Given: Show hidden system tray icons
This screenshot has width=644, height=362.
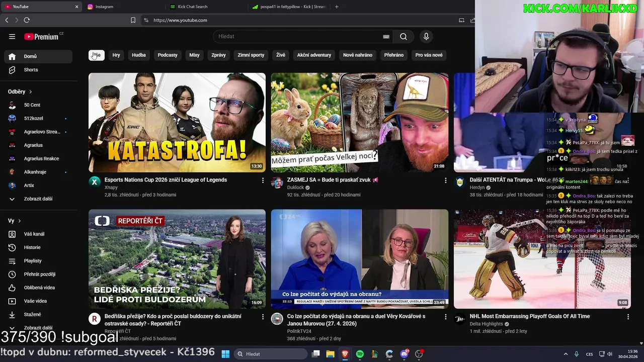Looking at the screenshot, I should click(566, 354).
